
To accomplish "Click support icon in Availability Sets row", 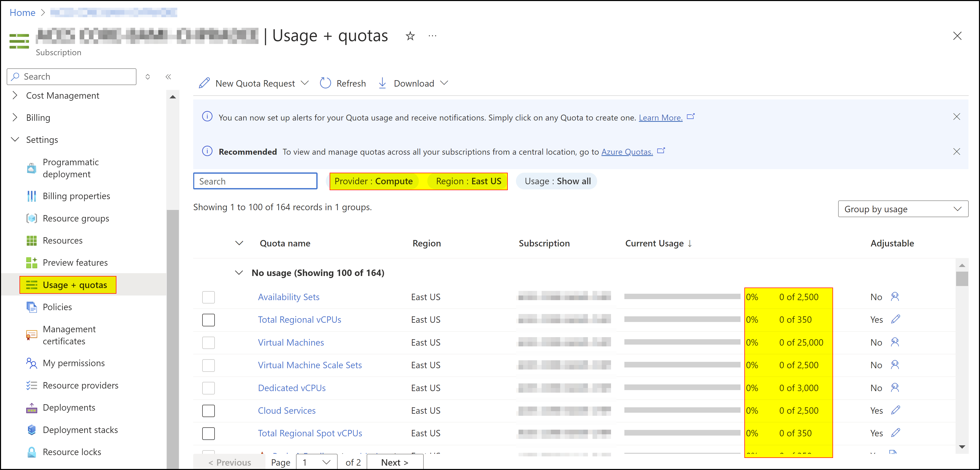I will (894, 297).
